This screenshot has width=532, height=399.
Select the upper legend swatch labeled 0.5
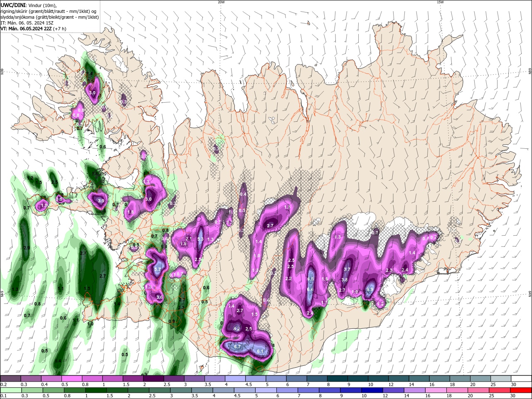(x=72, y=379)
